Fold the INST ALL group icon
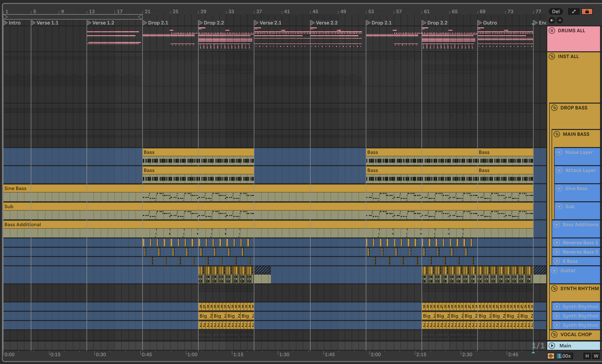 (552, 56)
